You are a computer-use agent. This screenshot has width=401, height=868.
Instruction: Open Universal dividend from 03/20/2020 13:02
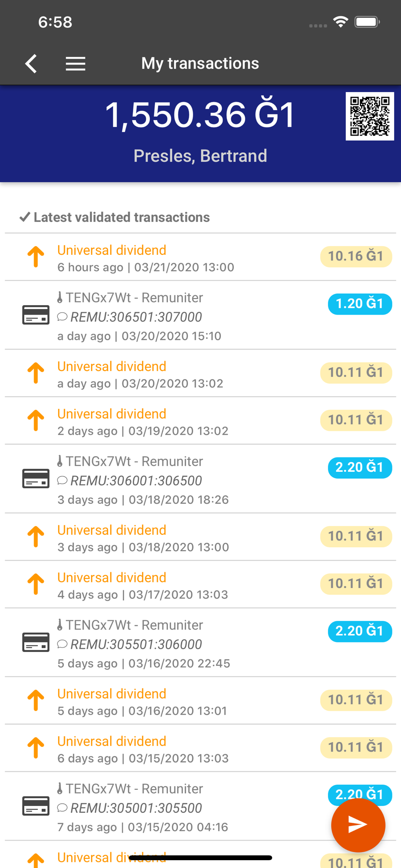click(112, 367)
